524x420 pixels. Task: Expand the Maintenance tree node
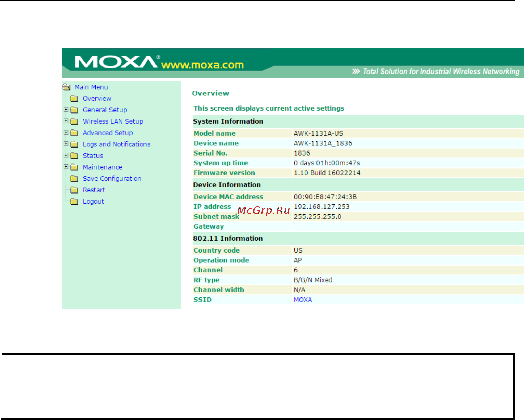(x=66, y=166)
